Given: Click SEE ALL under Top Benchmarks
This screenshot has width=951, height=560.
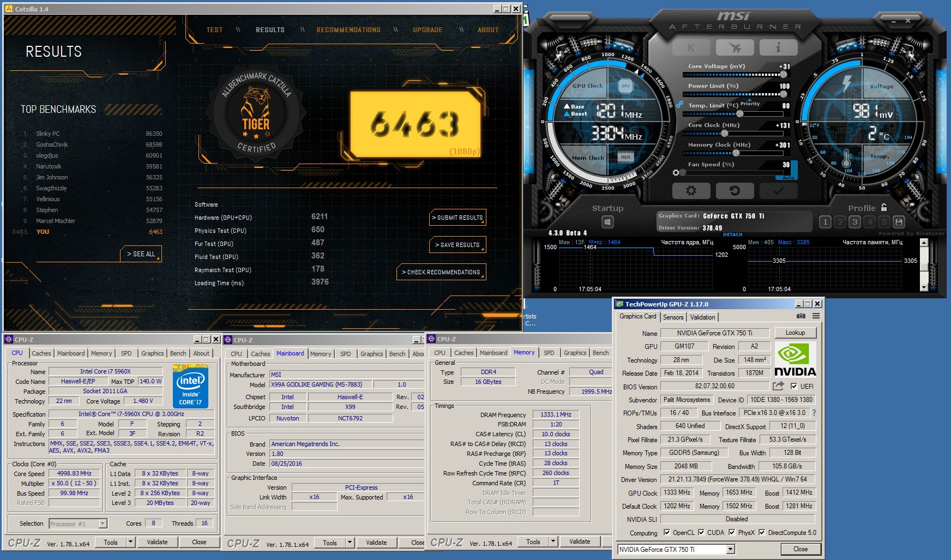Looking at the screenshot, I should 141,254.
